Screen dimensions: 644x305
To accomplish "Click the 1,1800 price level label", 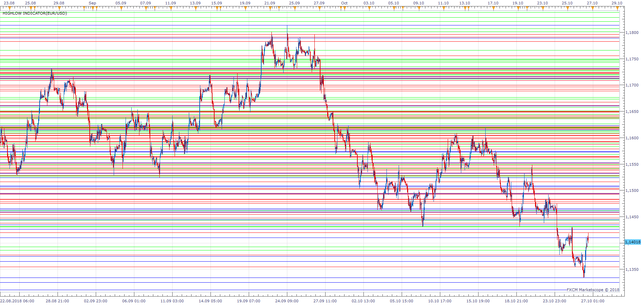I will [632, 33].
